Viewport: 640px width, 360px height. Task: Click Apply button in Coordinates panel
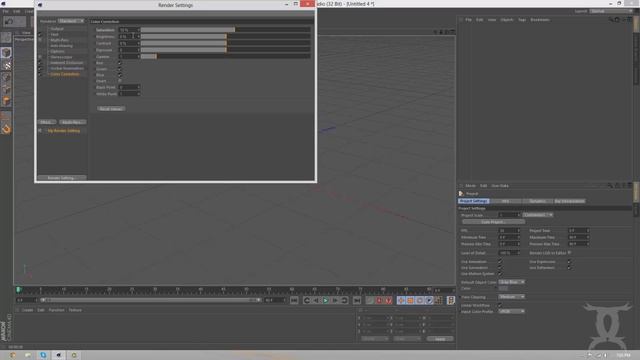(x=440, y=339)
